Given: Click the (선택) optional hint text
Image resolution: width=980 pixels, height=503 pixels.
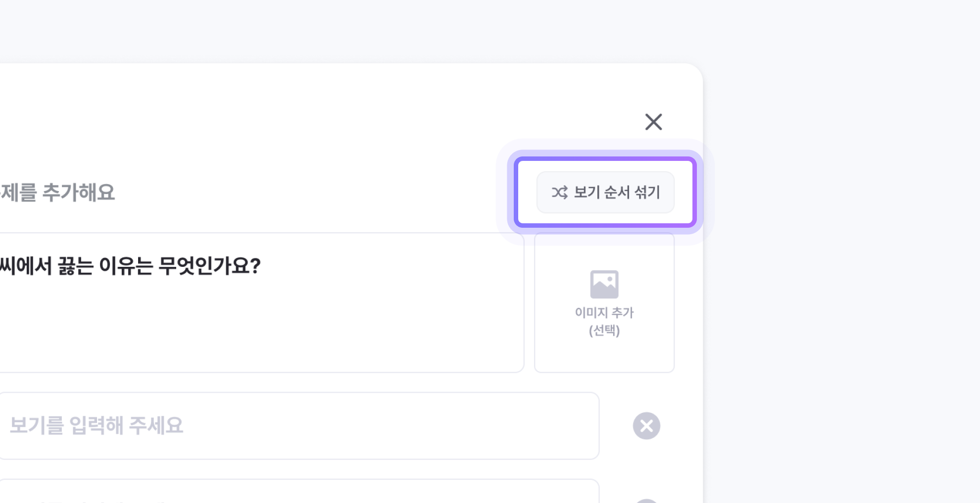Looking at the screenshot, I should click(x=604, y=330).
